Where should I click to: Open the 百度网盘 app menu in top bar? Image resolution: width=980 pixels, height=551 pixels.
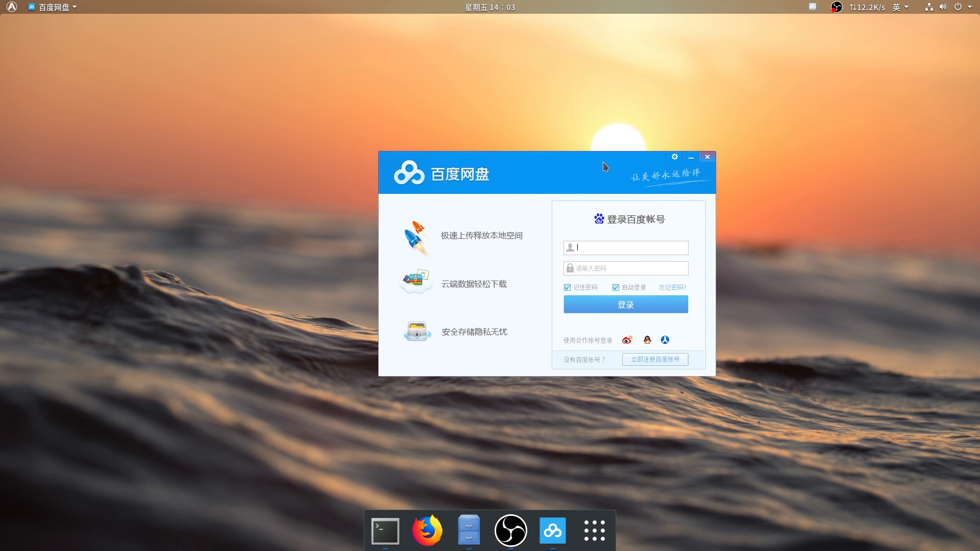(x=53, y=7)
